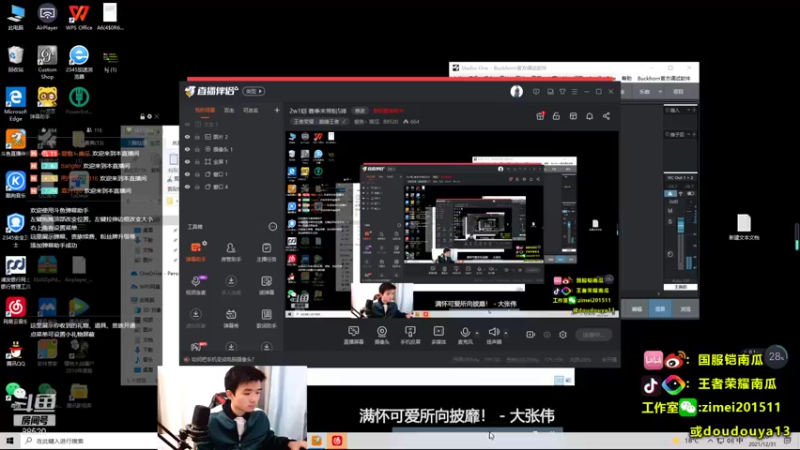Open the NetEase Cloud Music taskbar icon
The width and height of the screenshot is (800, 450).
337,440
